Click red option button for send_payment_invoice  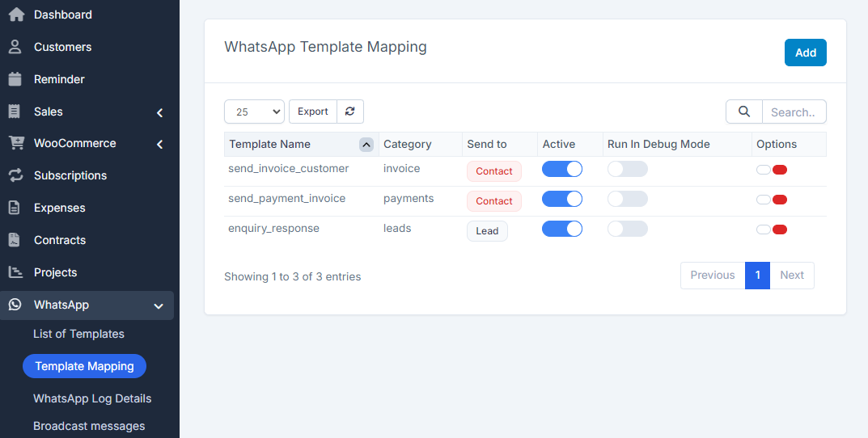coord(780,200)
